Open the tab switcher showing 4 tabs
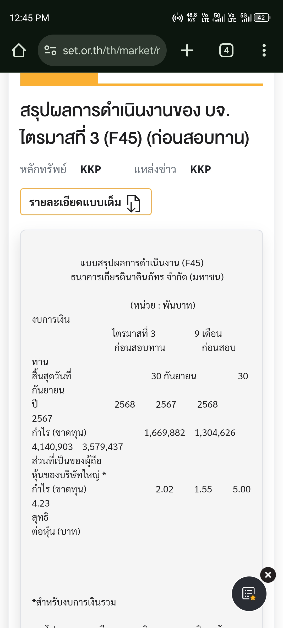 (226, 50)
